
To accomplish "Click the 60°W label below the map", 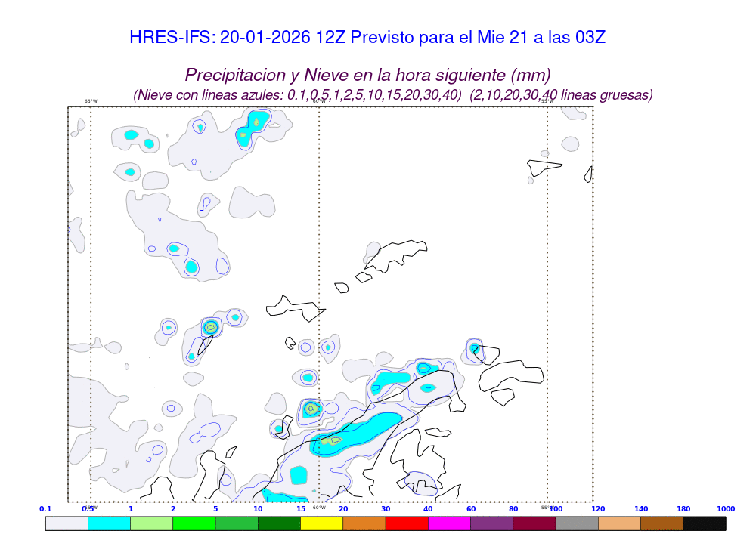I will click(319, 508).
